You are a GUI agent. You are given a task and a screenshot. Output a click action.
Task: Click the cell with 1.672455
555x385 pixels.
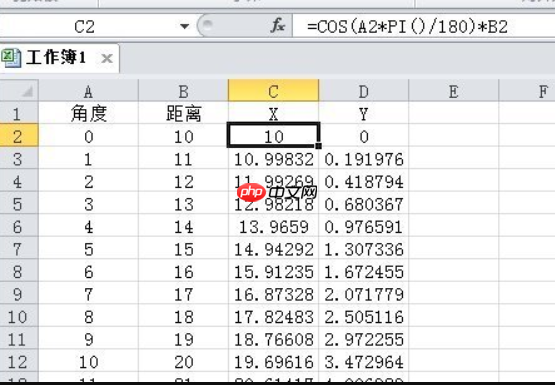tap(364, 271)
